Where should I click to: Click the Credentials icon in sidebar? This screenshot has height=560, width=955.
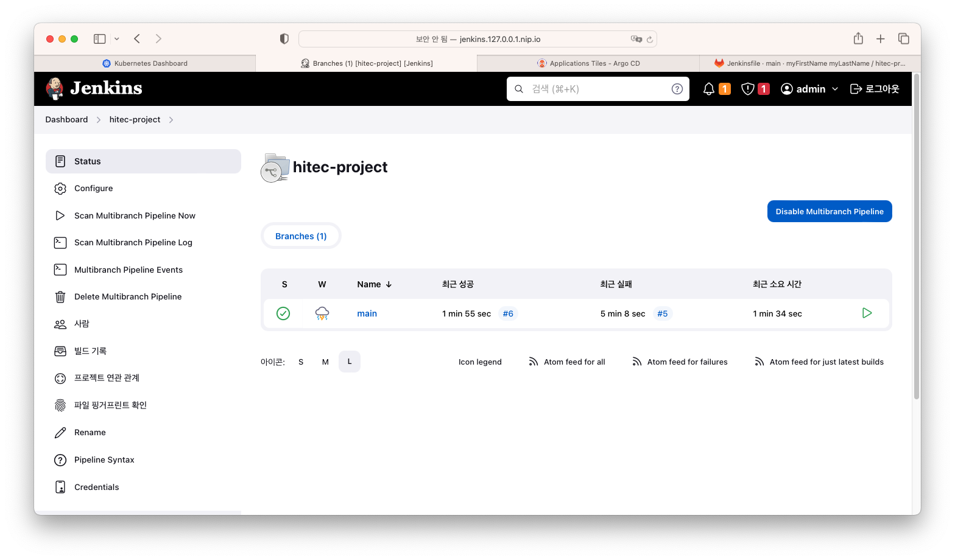point(60,487)
